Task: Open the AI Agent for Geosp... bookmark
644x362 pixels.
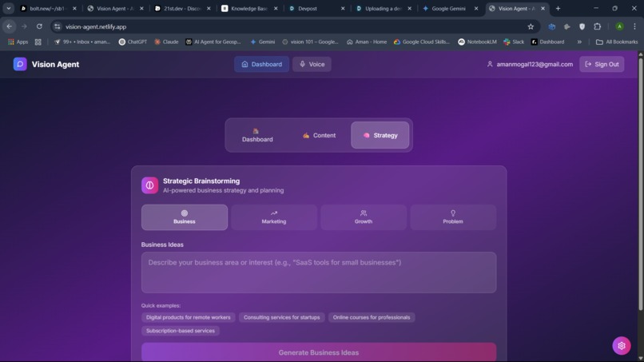Action: (213, 42)
